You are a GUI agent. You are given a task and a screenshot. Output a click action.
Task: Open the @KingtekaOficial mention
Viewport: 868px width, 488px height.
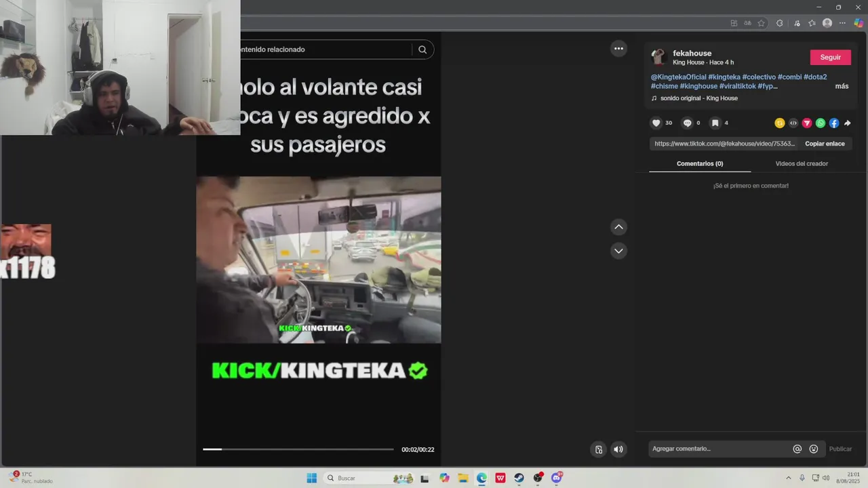(x=678, y=77)
